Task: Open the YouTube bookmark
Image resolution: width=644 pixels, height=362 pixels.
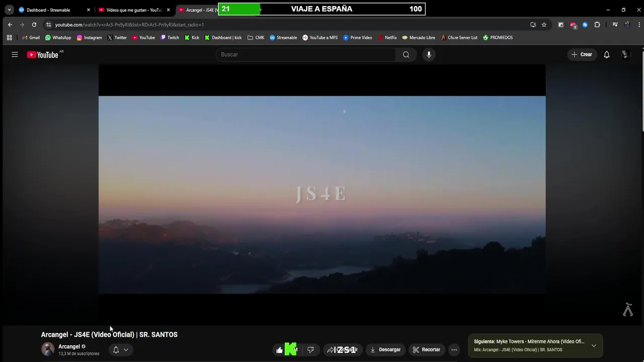Action: 143,38
